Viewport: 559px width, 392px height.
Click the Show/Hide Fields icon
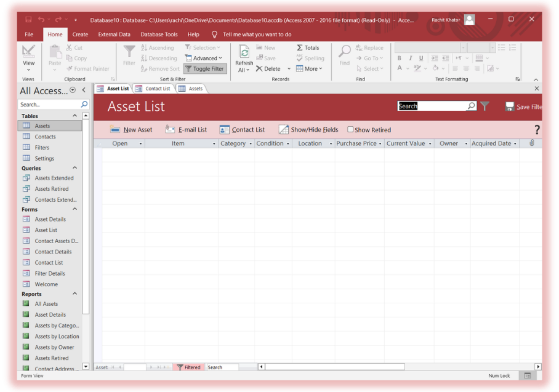tap(283, 130)
